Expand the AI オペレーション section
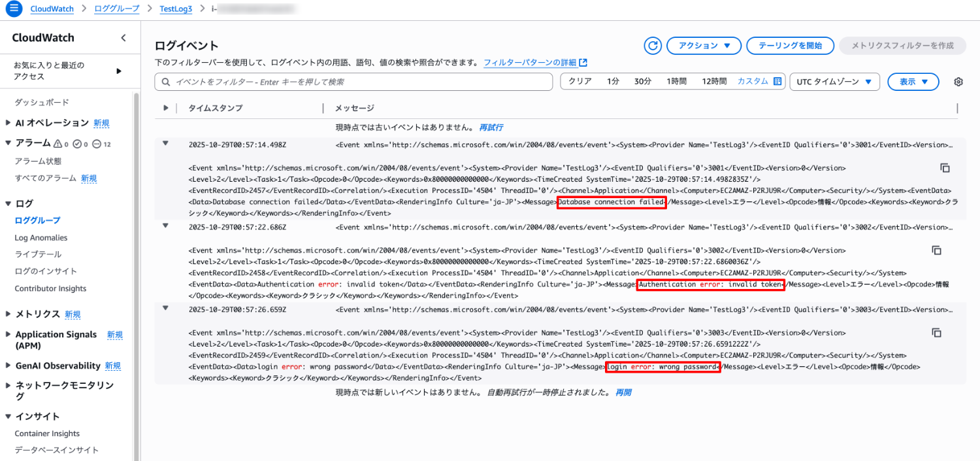Screen dimensions: 980x461 tap(8, 123)
